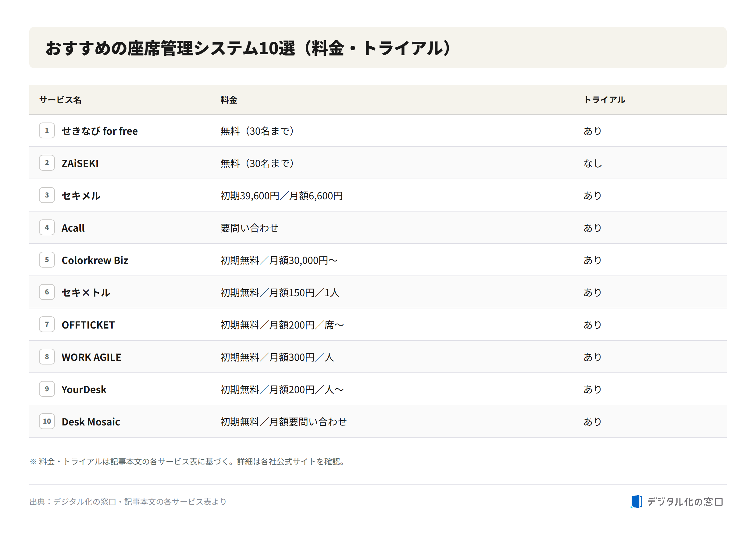Open the ZAiSEKI service name
Viewport: 756px width, 537px height.
point(80,163)
